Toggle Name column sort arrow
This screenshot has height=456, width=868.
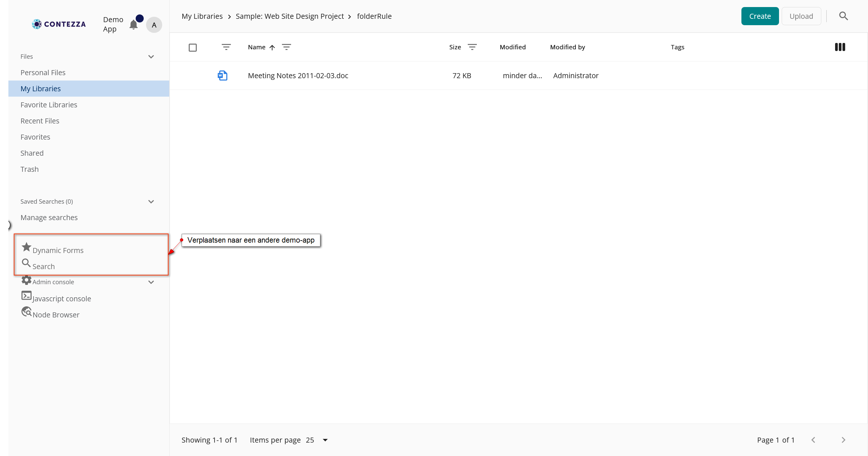coord(272,48)
